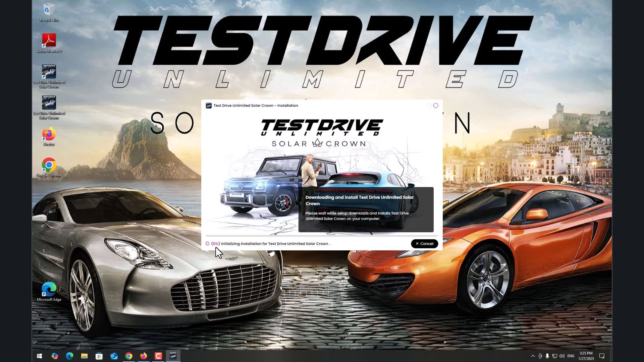Open Microsoft Edge from the taskbar
The width and height of the screenshot is (644, 362).
(x=69, y=356)
